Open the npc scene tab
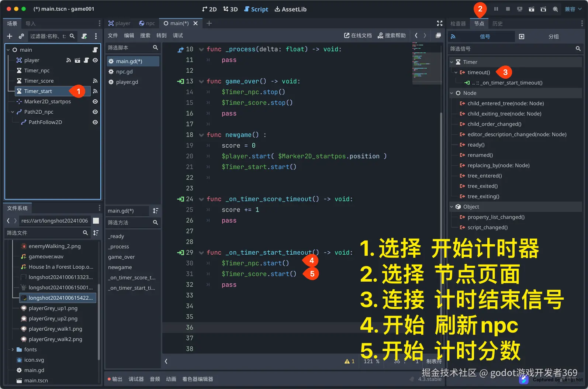Image resolution: width=588 pixels, height=389 pixels. click(x=147, y=23)
